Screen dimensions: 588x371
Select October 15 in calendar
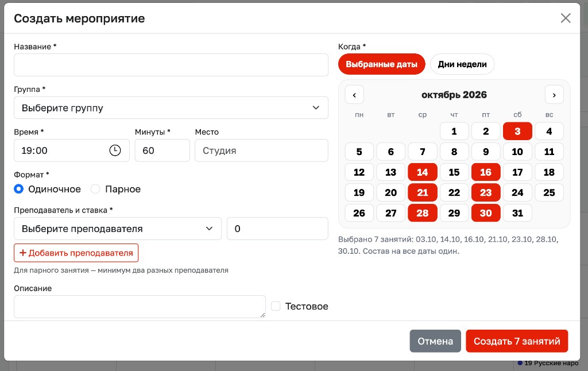click(x=454, y=172)
